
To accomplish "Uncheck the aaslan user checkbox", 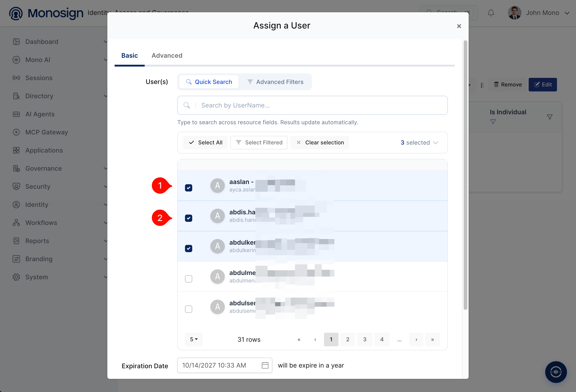I will pos(189,188).
